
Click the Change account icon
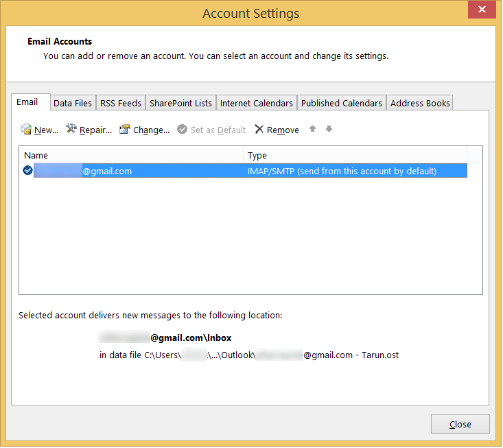point(124,130)
